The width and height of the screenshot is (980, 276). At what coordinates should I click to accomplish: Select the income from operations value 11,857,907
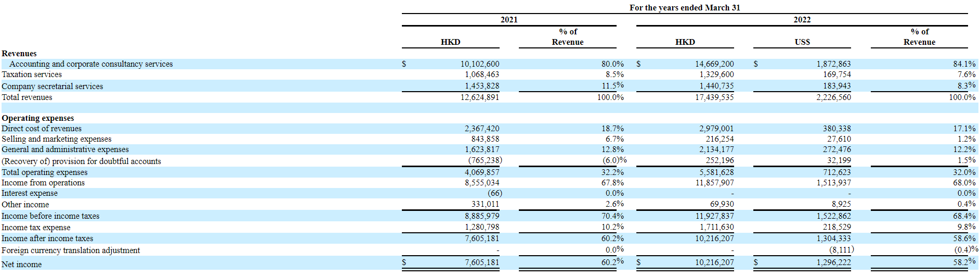click(x=714, y=183)
